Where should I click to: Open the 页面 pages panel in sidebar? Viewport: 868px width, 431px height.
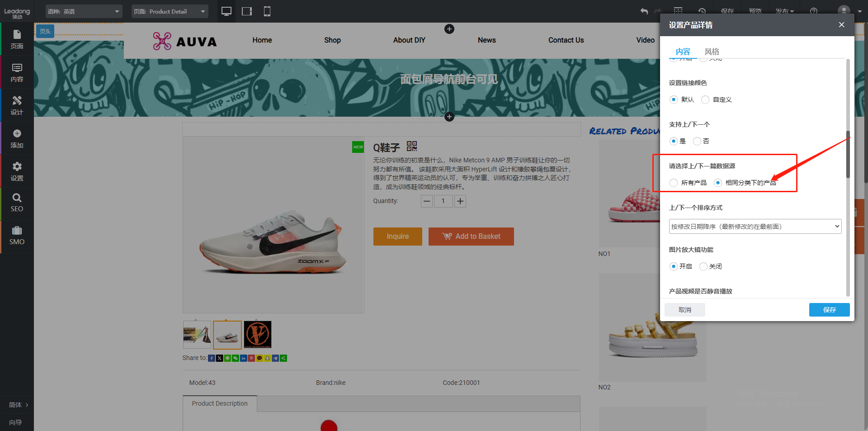pyautogui.click(x=17, y=39)
